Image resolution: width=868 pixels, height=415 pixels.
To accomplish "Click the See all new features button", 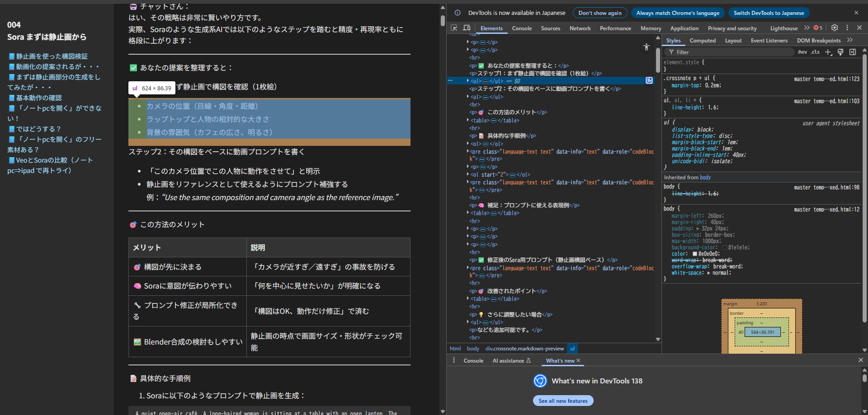I will [563, 401].
